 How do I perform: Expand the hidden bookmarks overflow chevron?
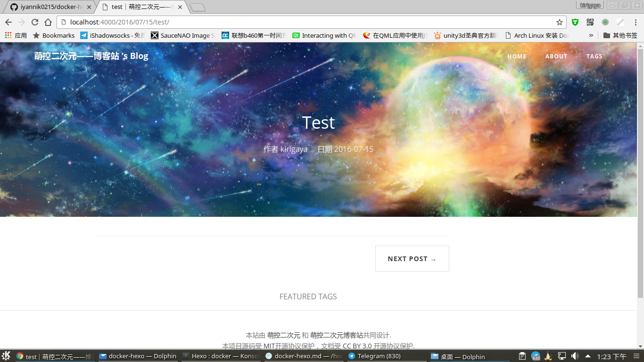[591, 35]
